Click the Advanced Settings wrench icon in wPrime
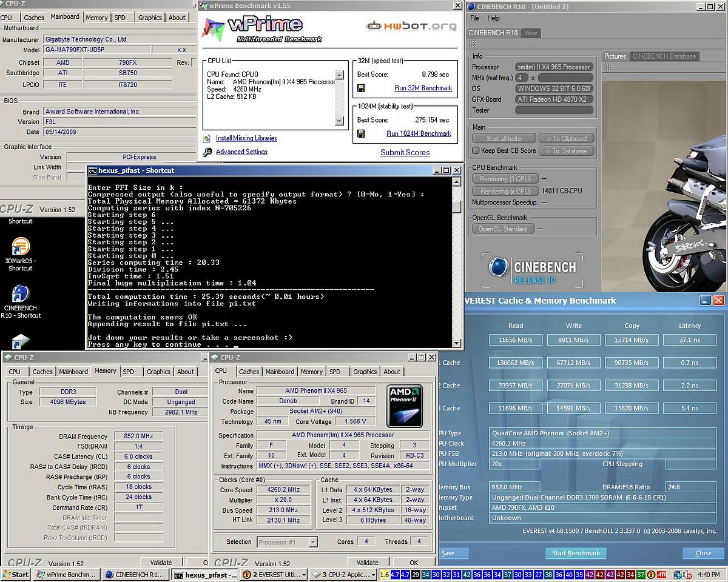The width and height of the screenshot is (728, 582). coord(207,152)
